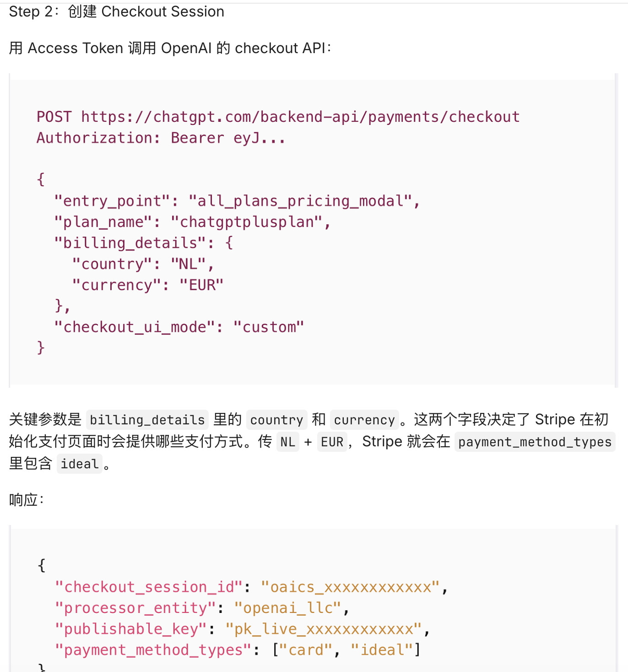Screen dimensions: 628x672
Task: Click the inline currency code tag
Action: coord(364,420)
